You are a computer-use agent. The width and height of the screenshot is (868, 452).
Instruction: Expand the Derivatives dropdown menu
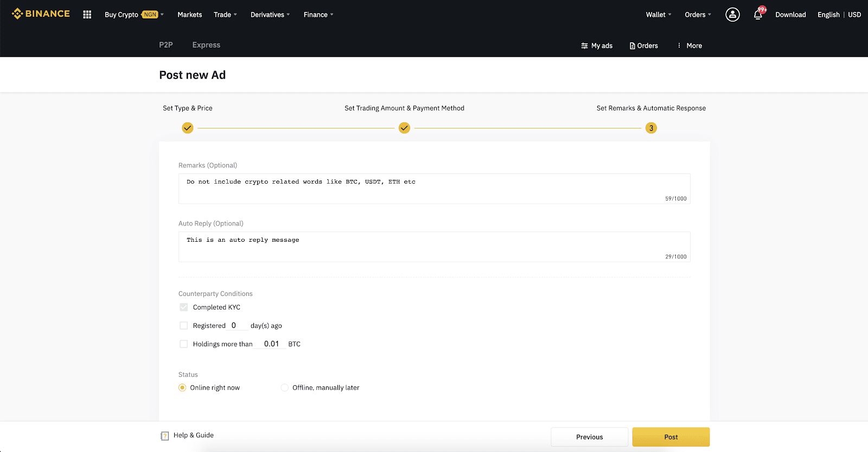270,15
